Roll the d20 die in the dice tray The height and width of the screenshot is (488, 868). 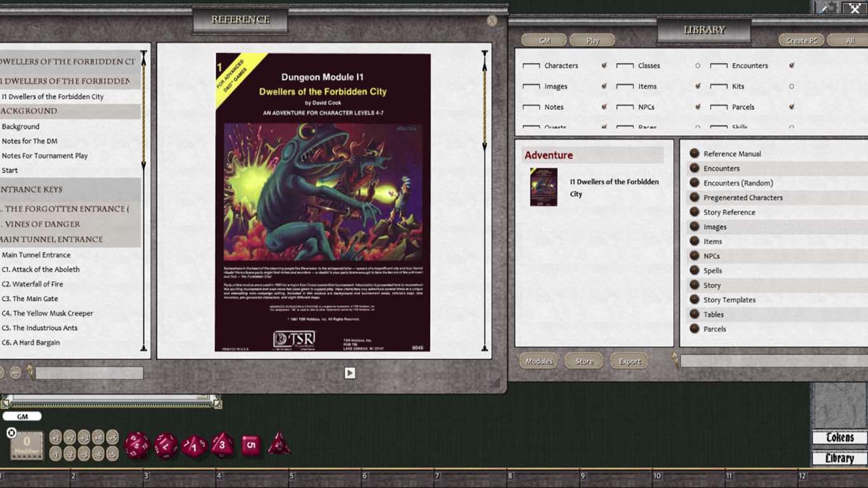137,444
